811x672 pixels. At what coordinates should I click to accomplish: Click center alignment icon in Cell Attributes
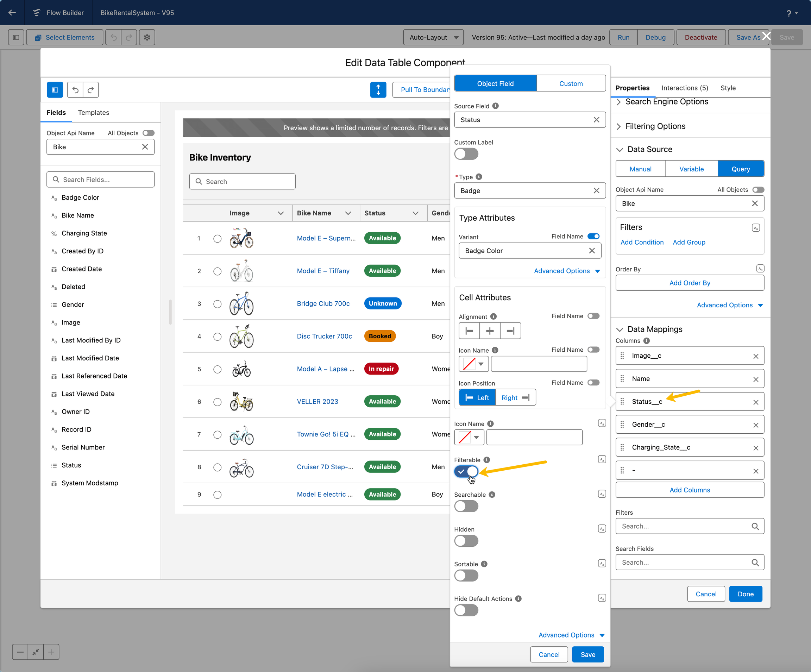pyautogui.click(x=490, y=331)
